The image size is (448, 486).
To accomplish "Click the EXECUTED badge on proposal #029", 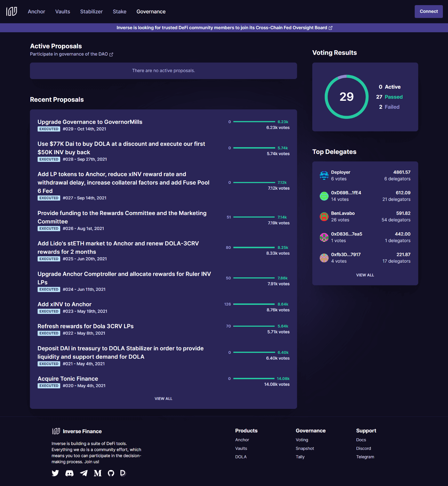I will (x=49, y=129).
